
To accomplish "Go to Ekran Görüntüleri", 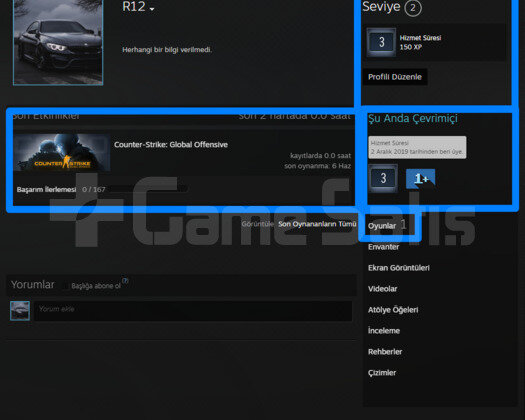I will pos(399,268).
